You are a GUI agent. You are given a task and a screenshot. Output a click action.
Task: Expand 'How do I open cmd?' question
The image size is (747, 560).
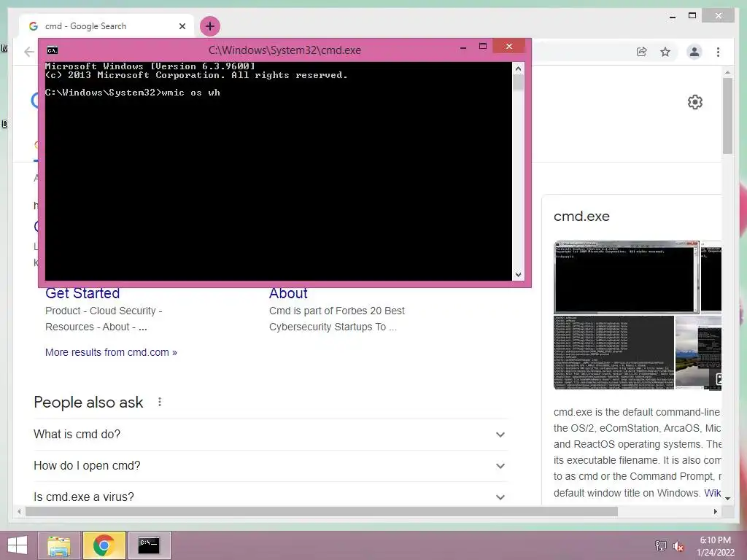click(x=270, y=466)
